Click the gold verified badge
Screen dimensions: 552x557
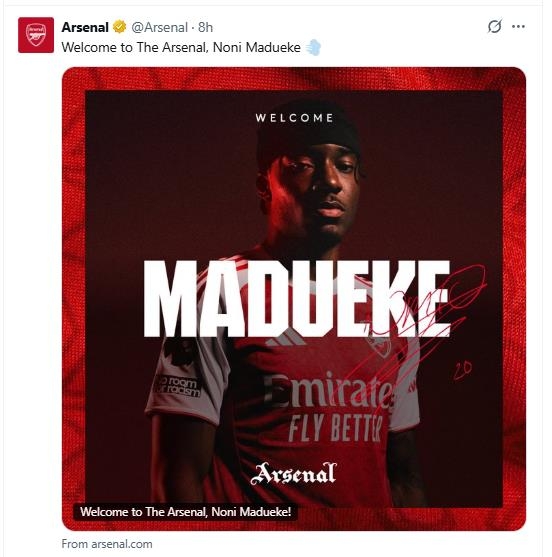(119, 27)
